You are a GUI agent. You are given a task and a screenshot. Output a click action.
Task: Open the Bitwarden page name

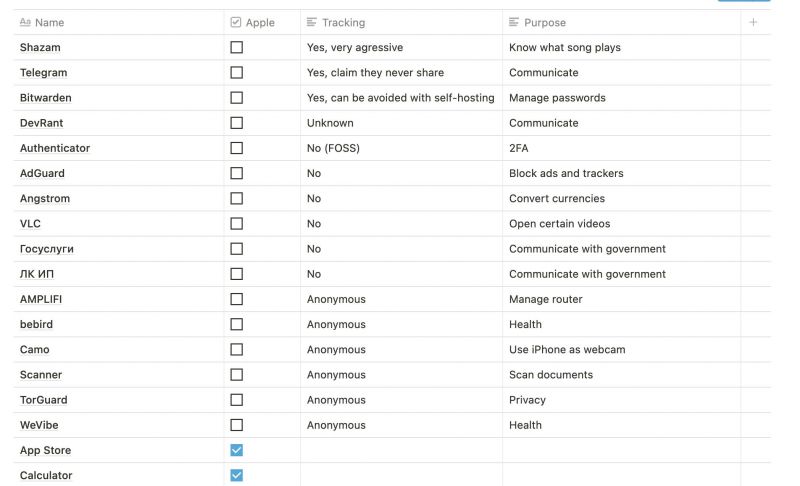[46, 98]
